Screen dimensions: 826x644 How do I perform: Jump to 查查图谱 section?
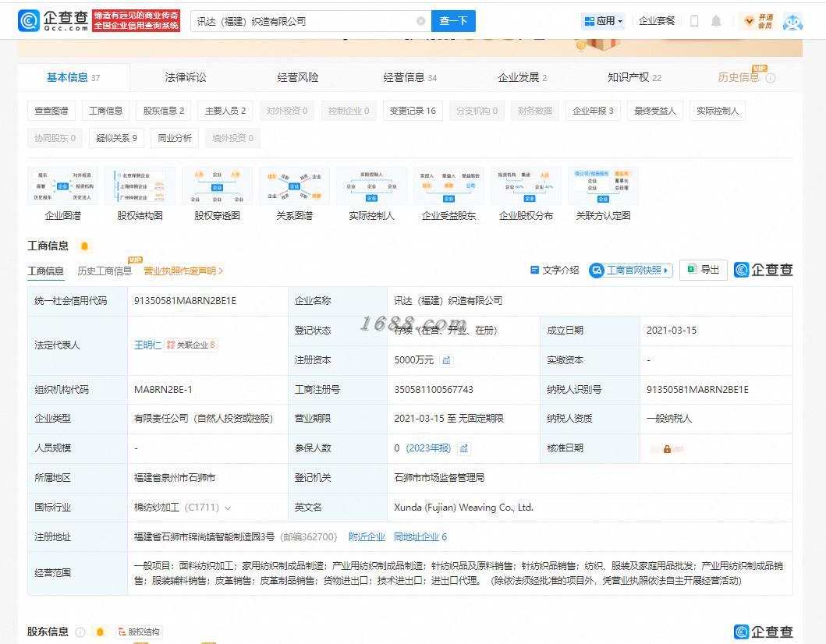pos(51,111)
